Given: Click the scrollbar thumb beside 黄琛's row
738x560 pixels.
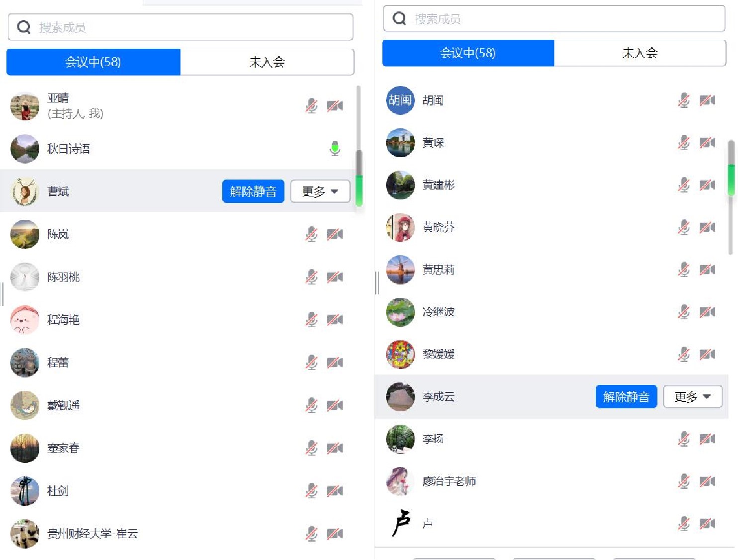Looking at the screenshot, I should 731,169.
